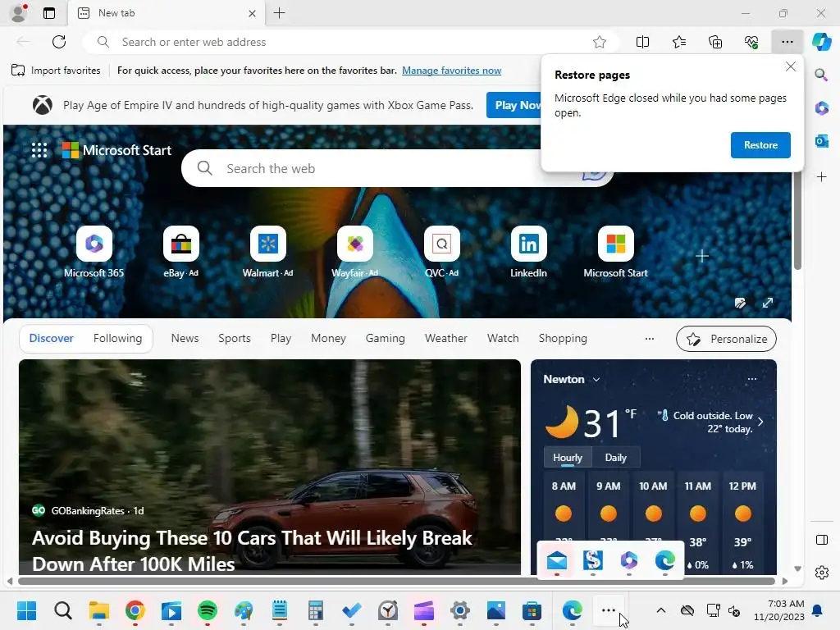Open Microsoft 365 in the sidebar

821,107
